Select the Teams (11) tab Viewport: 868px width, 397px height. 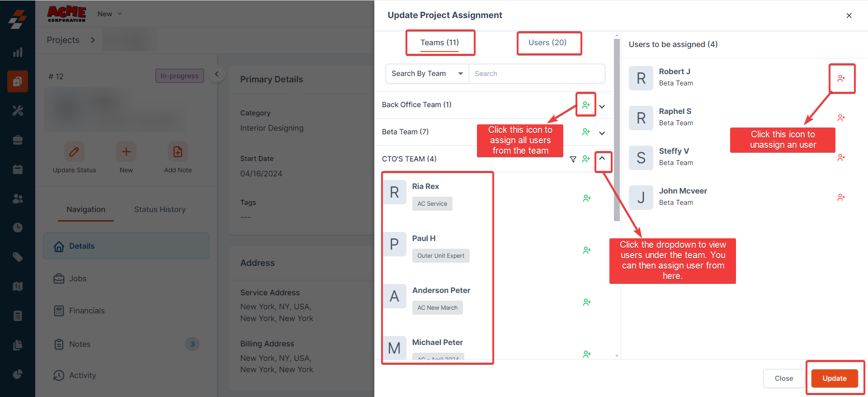click(439, 43)
